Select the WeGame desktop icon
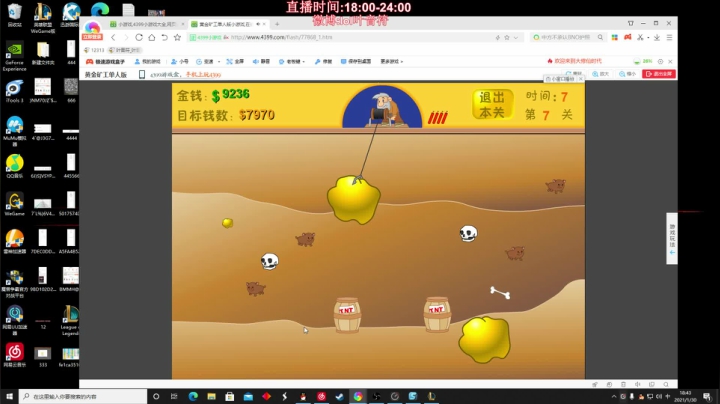 click(x=15, y=204)
